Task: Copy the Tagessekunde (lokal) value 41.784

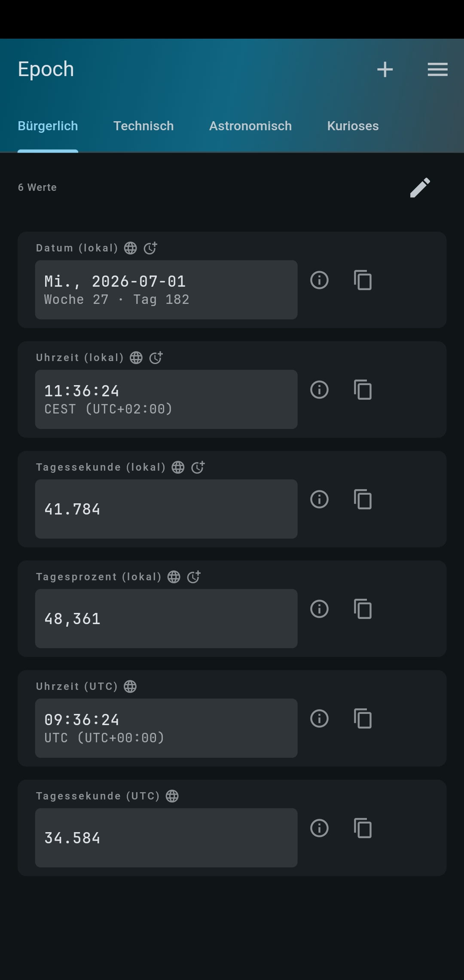Action: coord(363,499)
